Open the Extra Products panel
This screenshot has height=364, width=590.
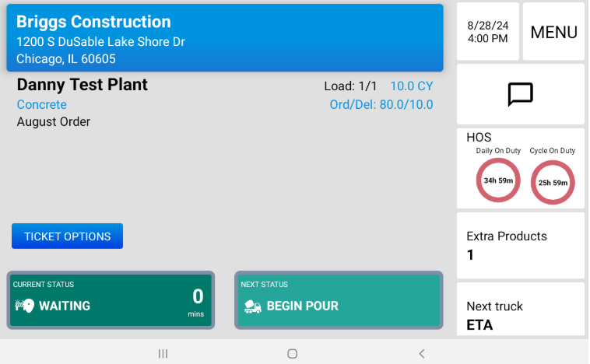point(520,245)
